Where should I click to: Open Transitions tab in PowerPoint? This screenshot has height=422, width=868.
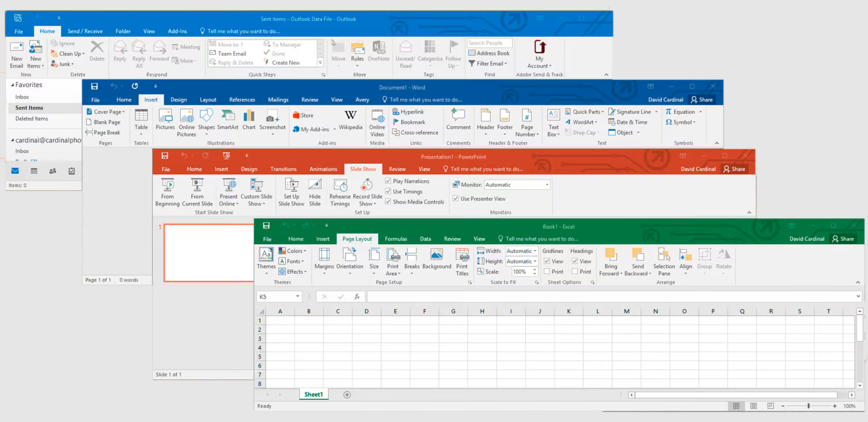tap(283, 169)
